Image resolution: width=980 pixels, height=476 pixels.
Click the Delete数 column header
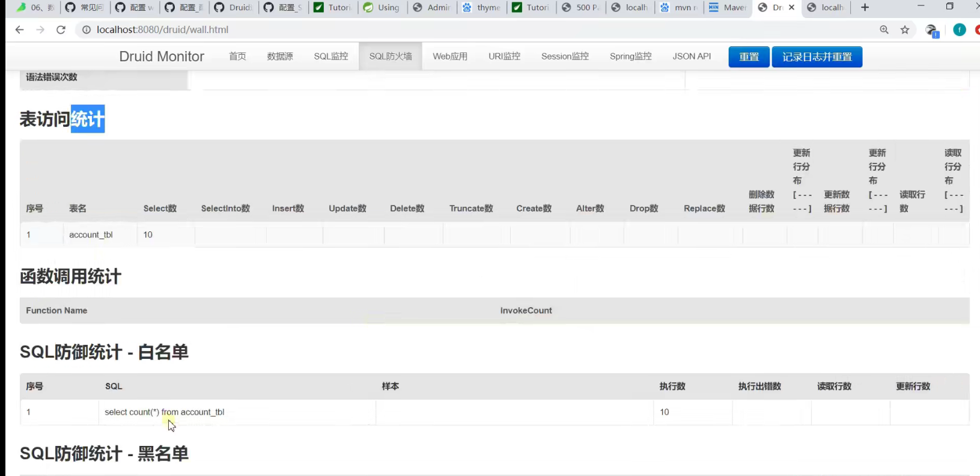407,209
